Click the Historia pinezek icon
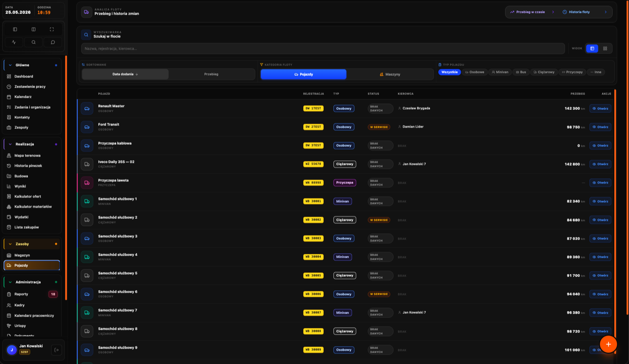Screen dimensions: 629x364 9,166
